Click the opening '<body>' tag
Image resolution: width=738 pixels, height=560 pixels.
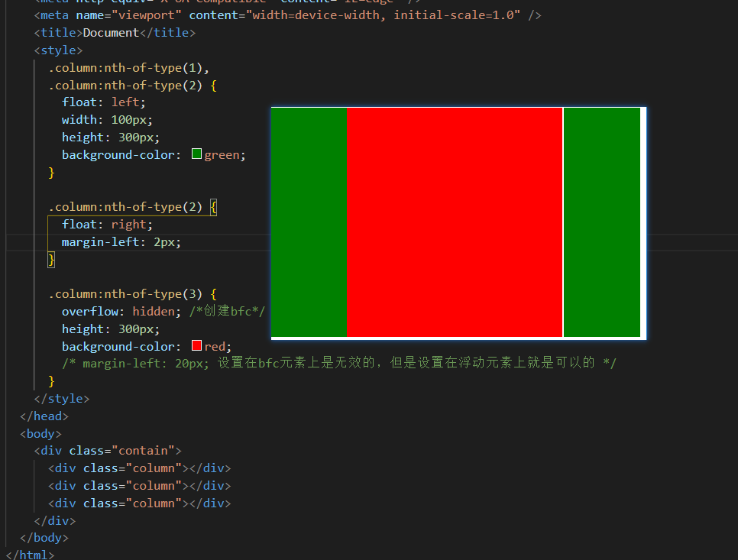(40, 434)
